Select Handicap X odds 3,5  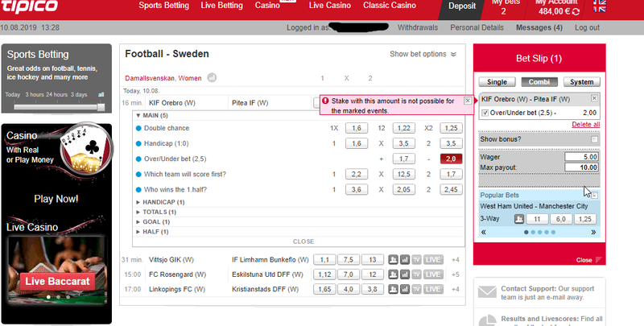403,143
